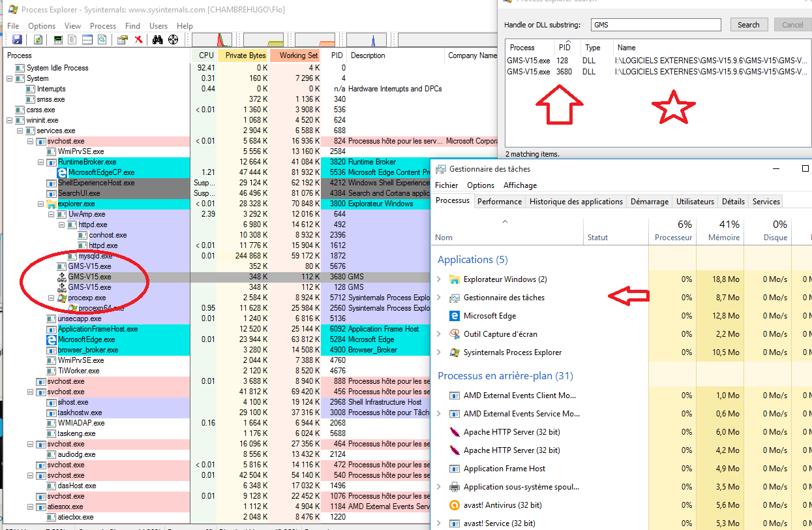
Task: Click the avast! Antivirus icon in Task Manager
Action: (x=455, y=505)
